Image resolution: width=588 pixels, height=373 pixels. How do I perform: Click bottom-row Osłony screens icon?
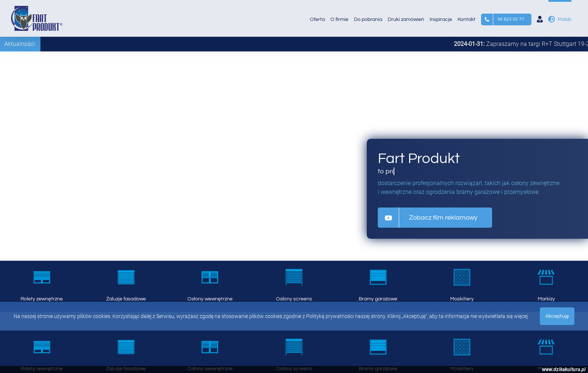pos(294,347)
